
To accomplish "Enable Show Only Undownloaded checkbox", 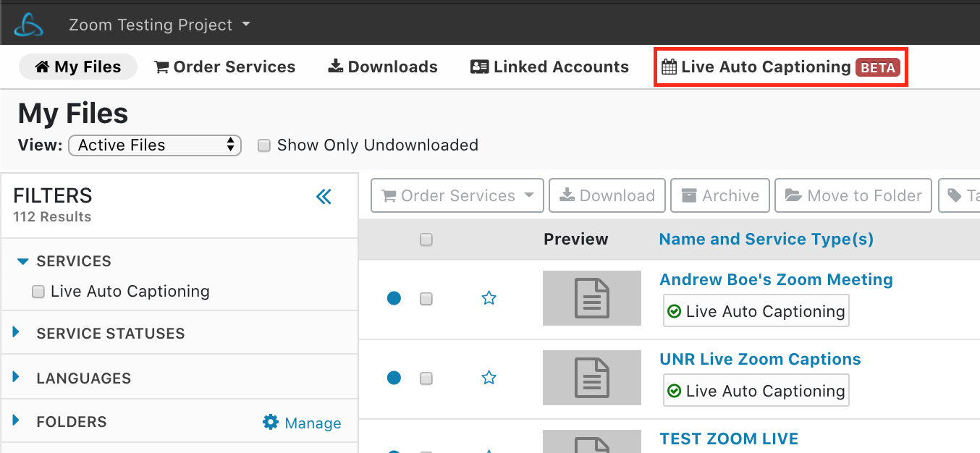I will pos(264,145).
